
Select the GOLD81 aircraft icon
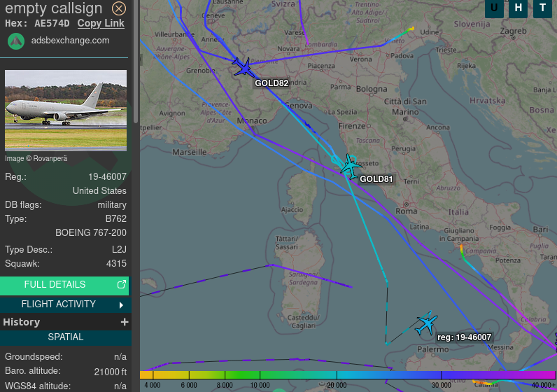[351, 167]
